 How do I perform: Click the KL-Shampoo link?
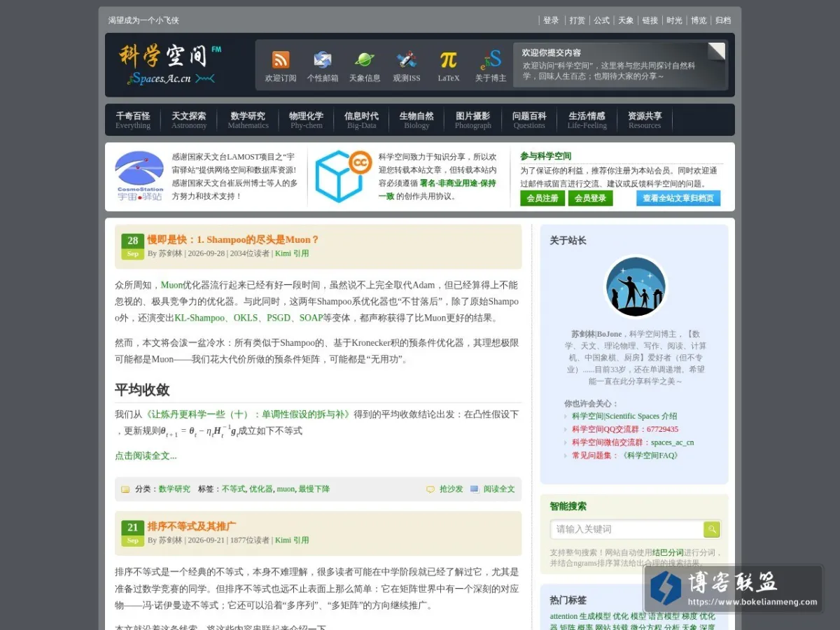point(199,318)
